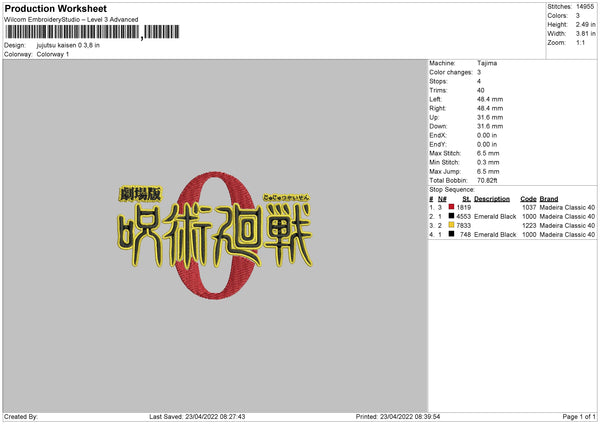
Task: Click the barcode under the worksheet title
Action: click(92, 32)
